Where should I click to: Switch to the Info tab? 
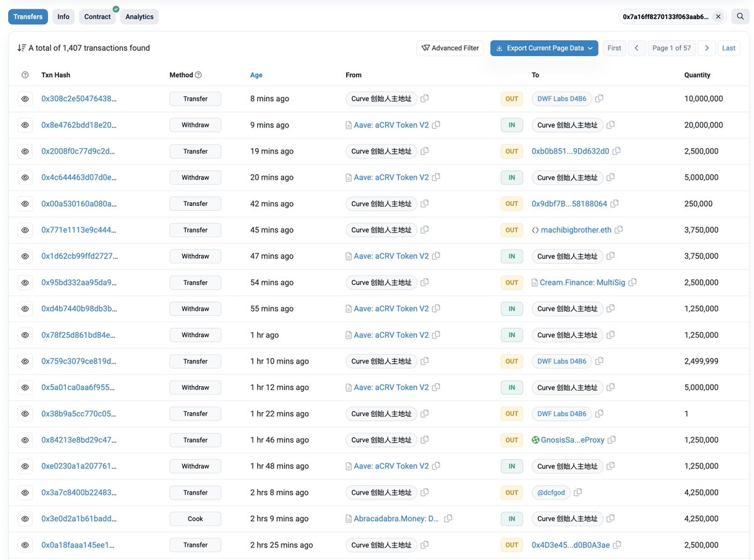[63, 16]
